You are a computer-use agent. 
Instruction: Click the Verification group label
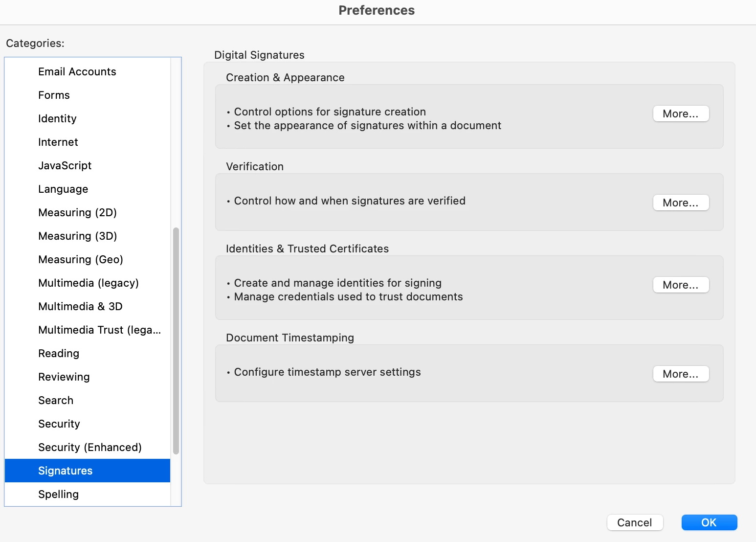tap(255, 166)
